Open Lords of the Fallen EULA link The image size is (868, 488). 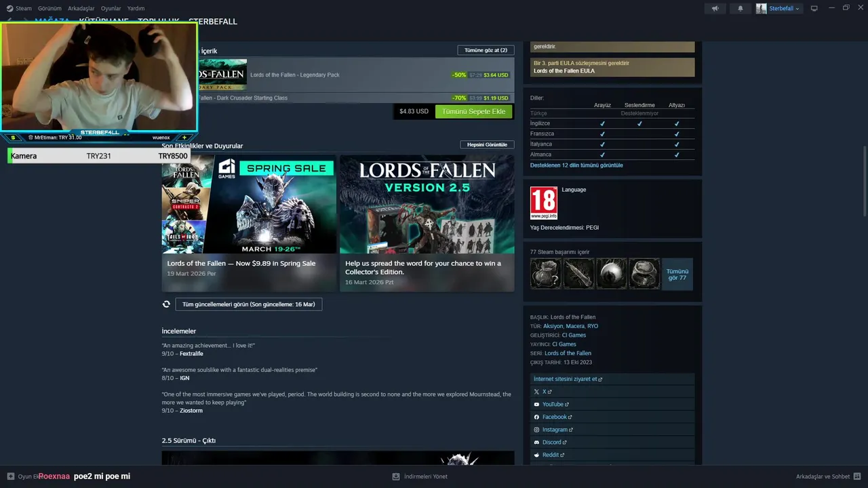click(x=564, y=70)
